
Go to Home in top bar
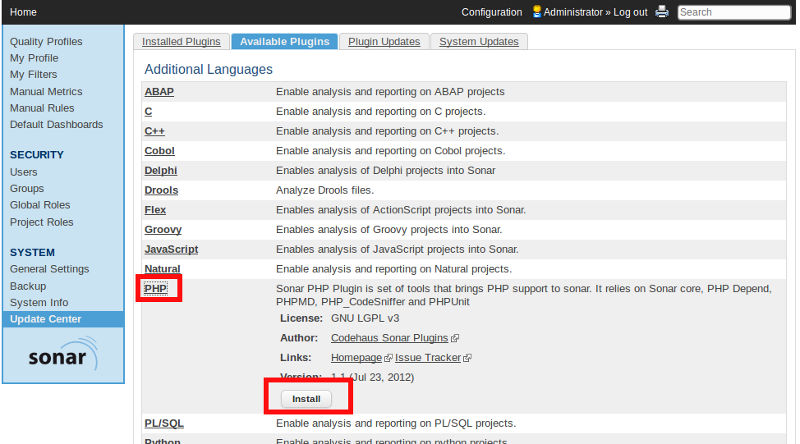pos(23,12)
